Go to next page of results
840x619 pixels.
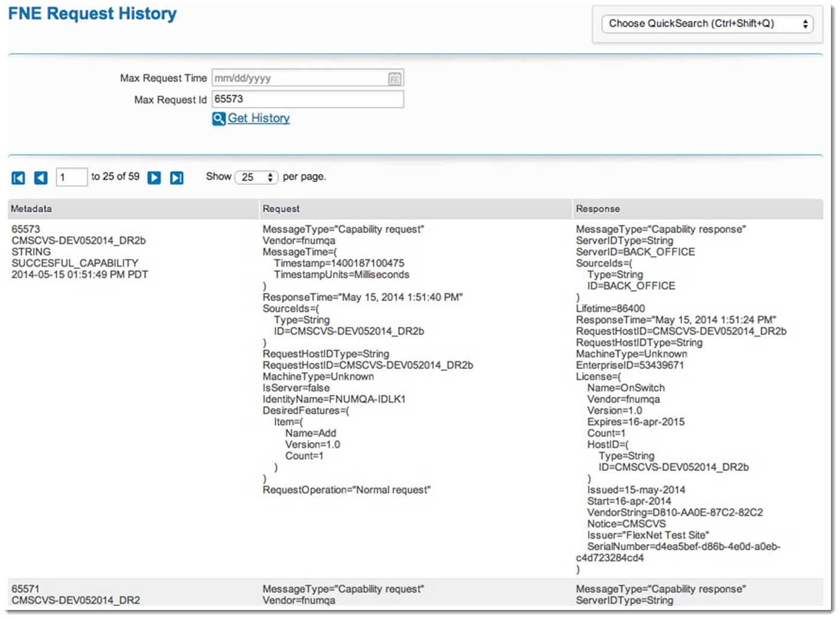(x=154, y=178)
